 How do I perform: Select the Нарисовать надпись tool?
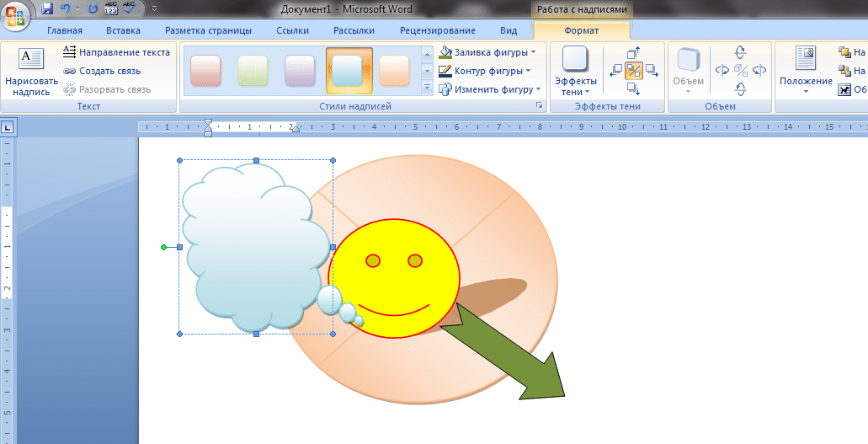[31, 72]
